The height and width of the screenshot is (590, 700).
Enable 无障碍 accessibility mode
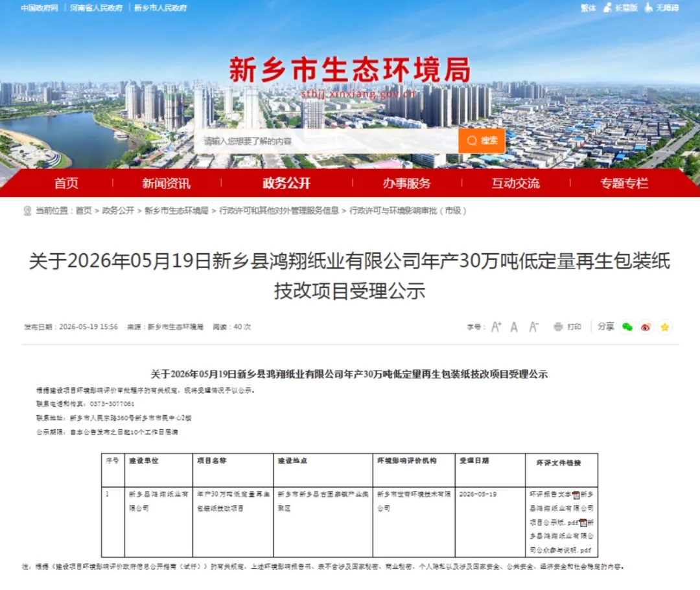pyautogui.click(x=667, y=8)
